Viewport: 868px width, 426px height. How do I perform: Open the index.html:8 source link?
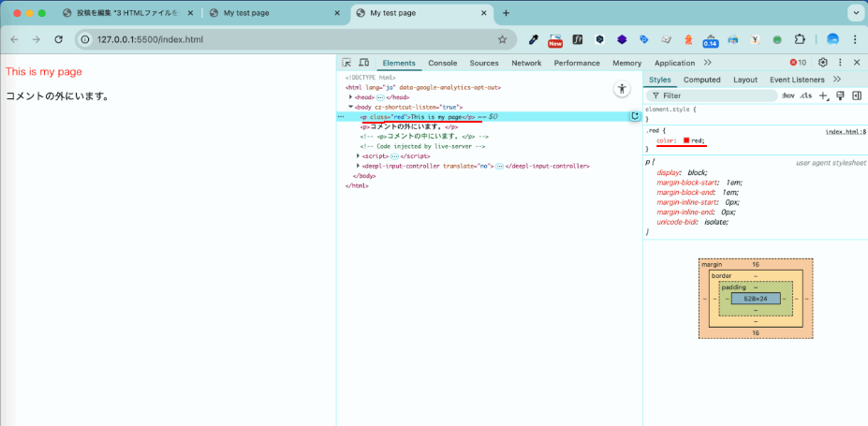tap(845, 132)
